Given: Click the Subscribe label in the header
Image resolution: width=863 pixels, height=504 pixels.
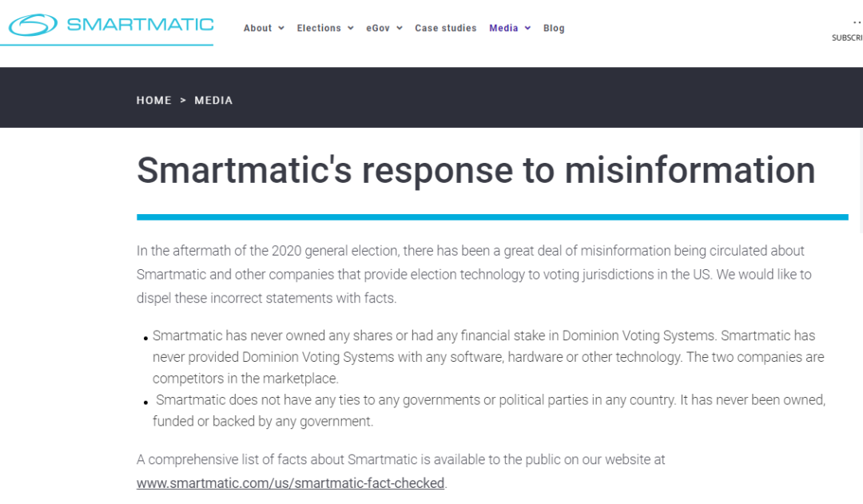Looking at the screenshot, I should pyautogui.click(x=847, y=38).
